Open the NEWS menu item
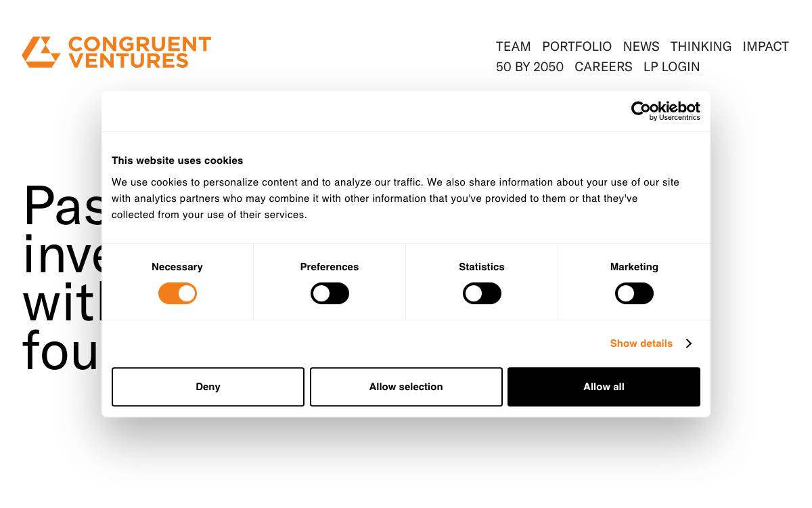Screen dimensions: 812x508 pos(641,47)
